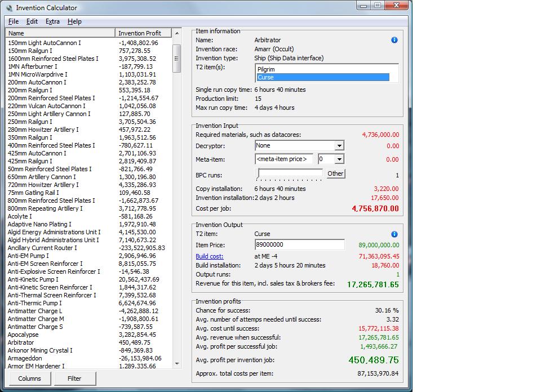Select 280mm Howitzer Artillery I row
This screenshot has width=541, height=392.
[x=89, y=130]
